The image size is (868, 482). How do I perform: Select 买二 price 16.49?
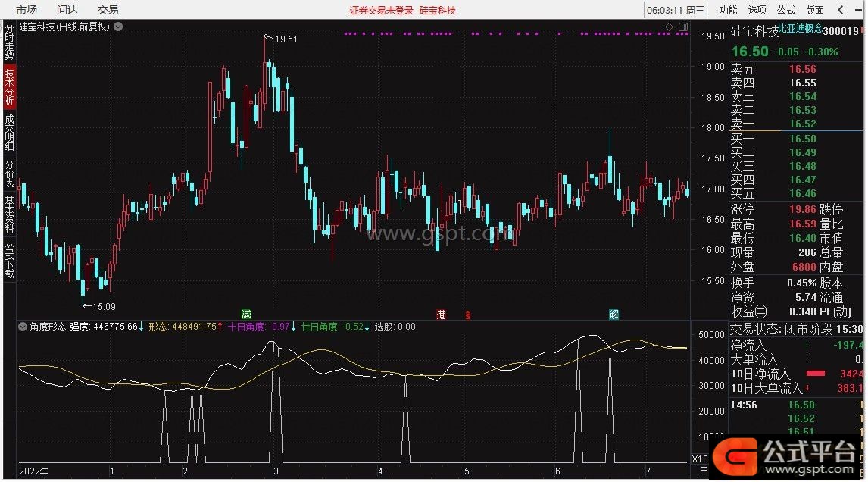pyautogui.click(x=803, y=152)
